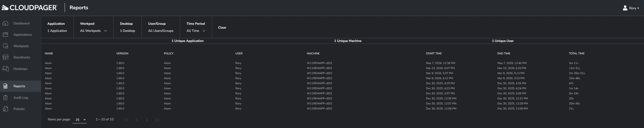Click end time Dec 30, 2025, 4:24 PM
The width and height of the screenshot is (644, 128).
click(512, 88)
